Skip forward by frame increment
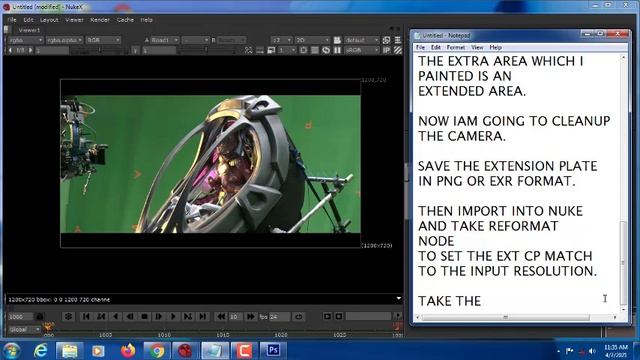 [x=251, y=316]
